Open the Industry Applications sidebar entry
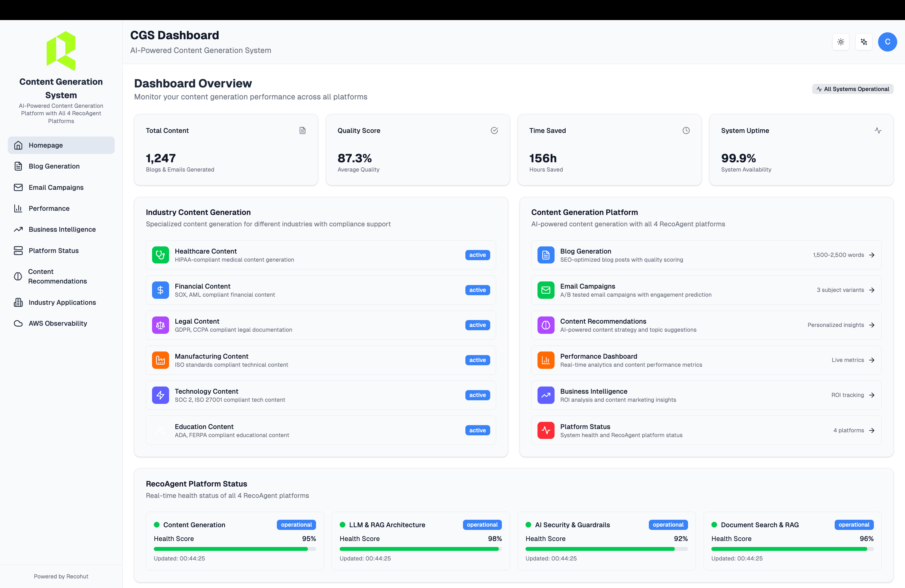 (62, 302)
